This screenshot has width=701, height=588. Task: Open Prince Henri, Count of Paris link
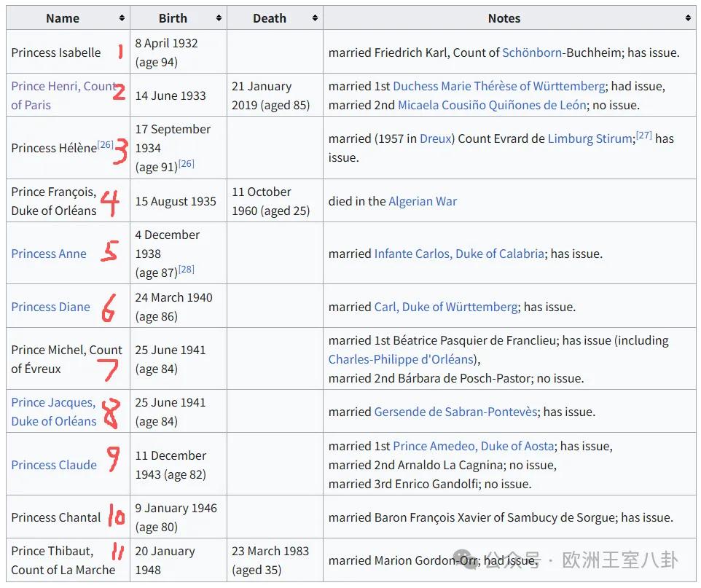63,95
